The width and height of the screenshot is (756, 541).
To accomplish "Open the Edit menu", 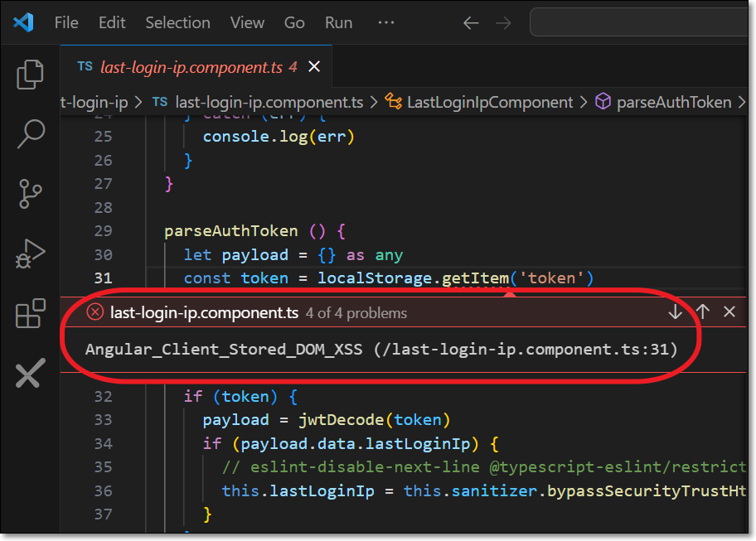I will click(112, 22).
